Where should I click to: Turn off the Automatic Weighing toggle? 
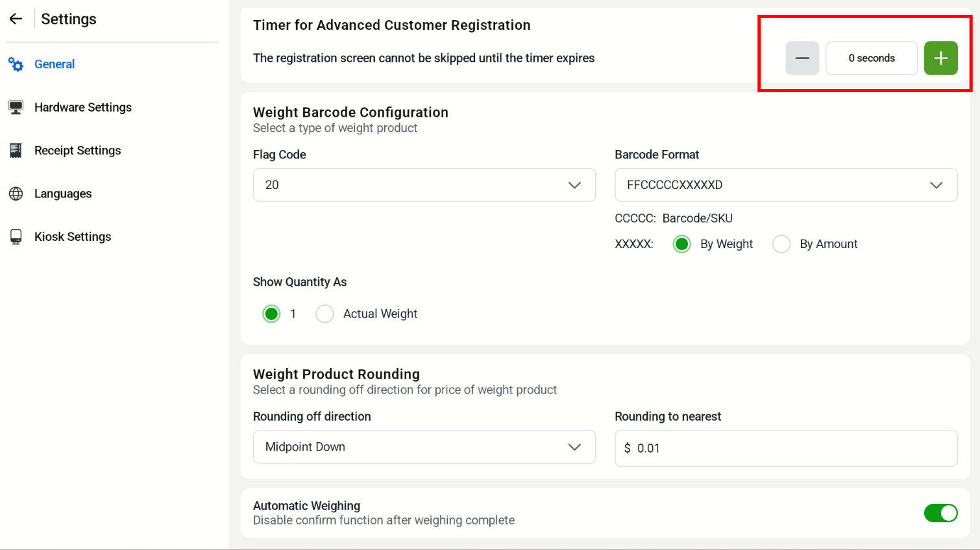(x=940, y=513)
